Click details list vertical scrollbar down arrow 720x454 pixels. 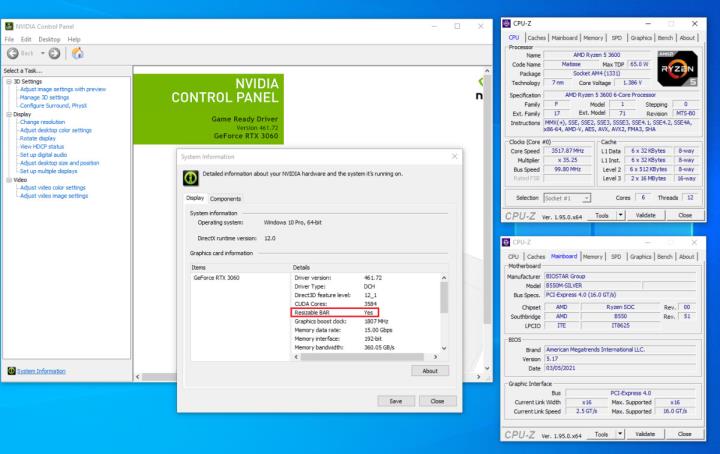click(444, 348)
